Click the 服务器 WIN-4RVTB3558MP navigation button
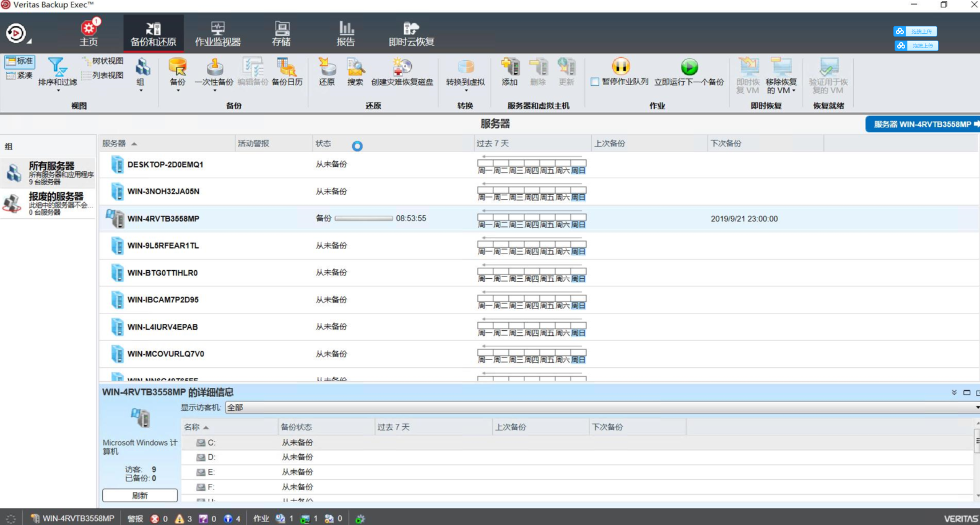This screenshot has width=980, height=525. click(x=922, y=124)
